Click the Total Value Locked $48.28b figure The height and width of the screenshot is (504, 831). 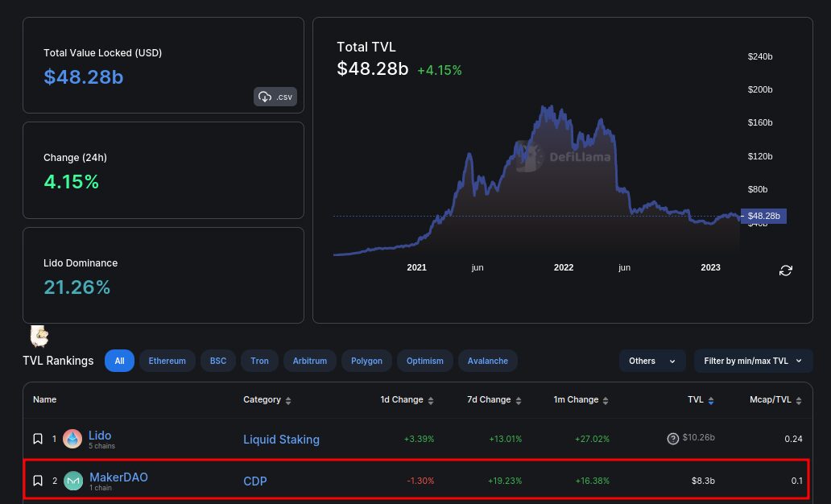pyautogui.click(x=83, y=76)
